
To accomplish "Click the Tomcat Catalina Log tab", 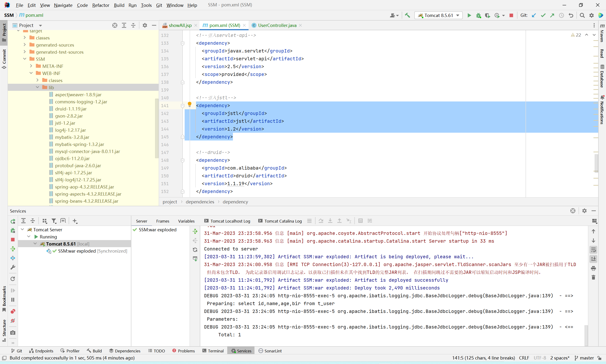I will (x=282, y=220).
